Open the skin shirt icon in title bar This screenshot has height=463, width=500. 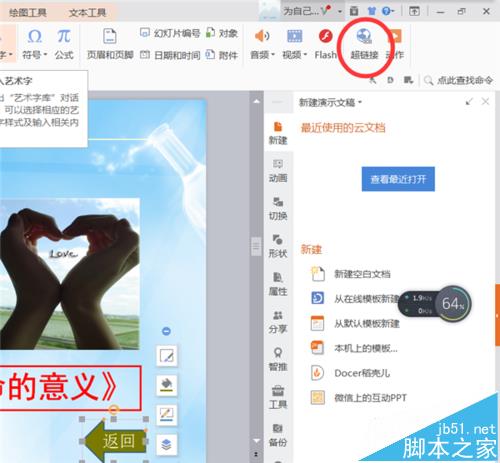pyautogui.click(x=371, y=11)
